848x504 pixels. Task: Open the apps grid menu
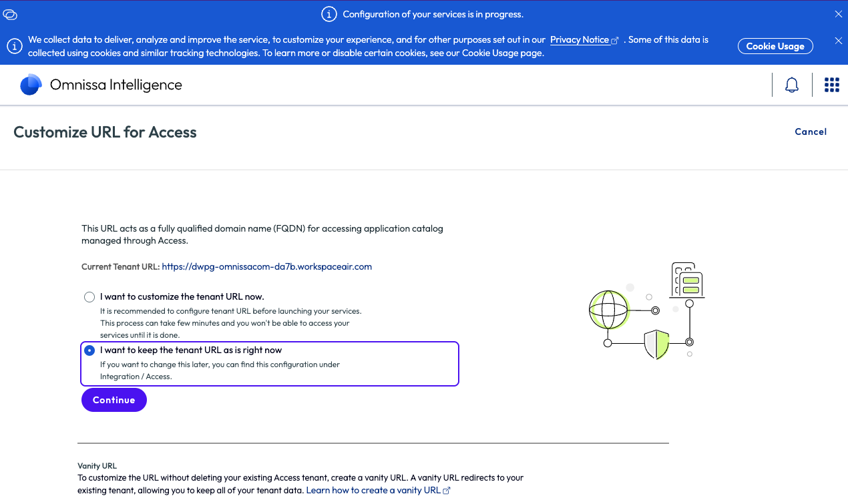pyautogui.click(x=831, y=85)
